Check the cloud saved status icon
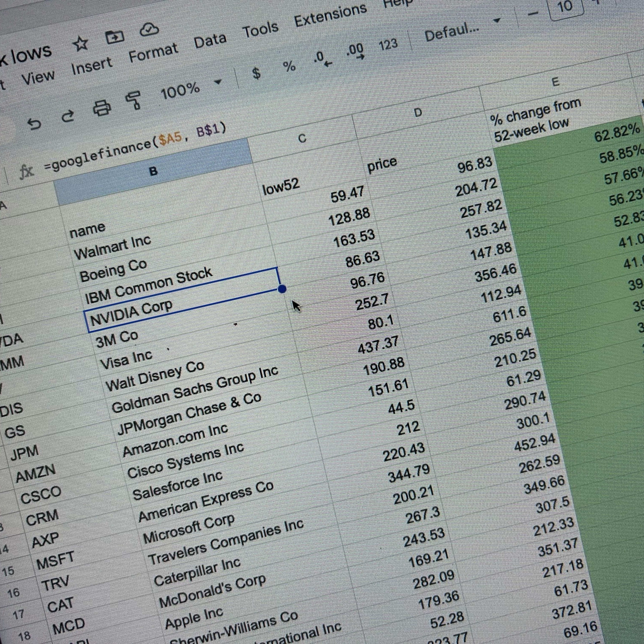The width and height of the screenshot is (644, 644). (149, 30)
